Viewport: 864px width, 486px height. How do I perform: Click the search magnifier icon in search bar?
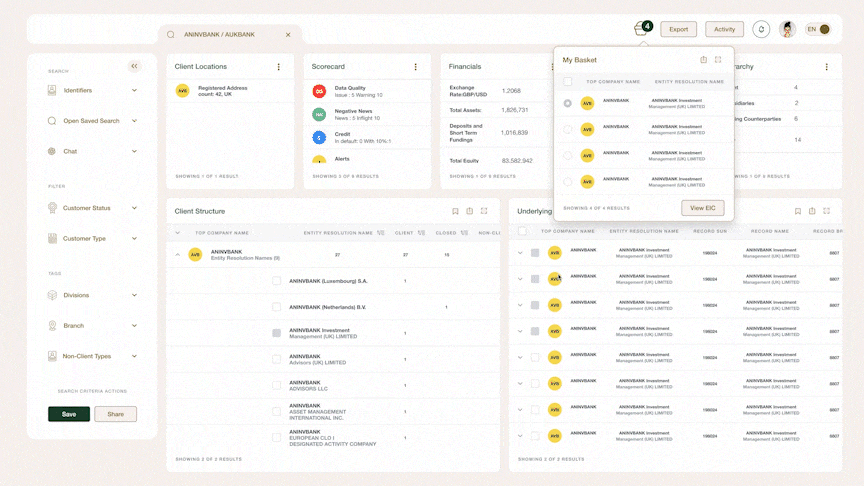(171, 35)
